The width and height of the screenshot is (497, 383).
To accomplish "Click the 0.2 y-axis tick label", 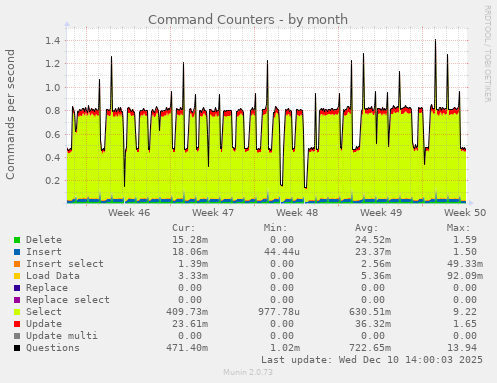I will coord(53,181).
